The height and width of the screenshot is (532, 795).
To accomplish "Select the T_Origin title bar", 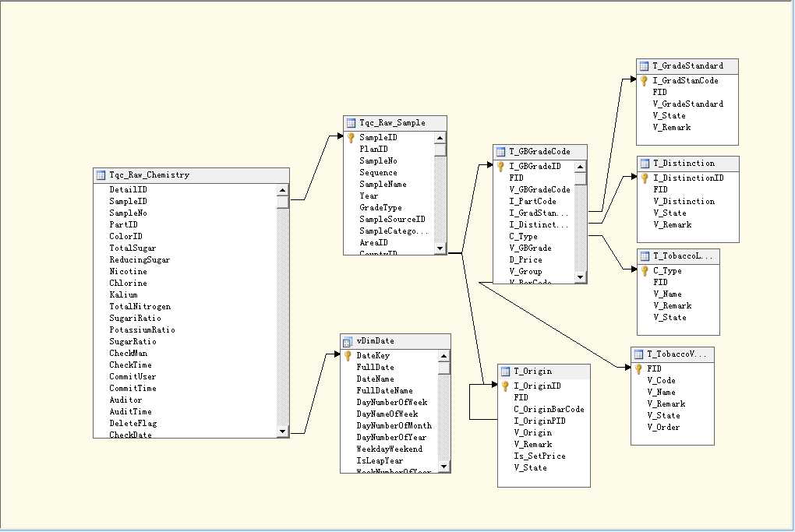I will [544, 372].
